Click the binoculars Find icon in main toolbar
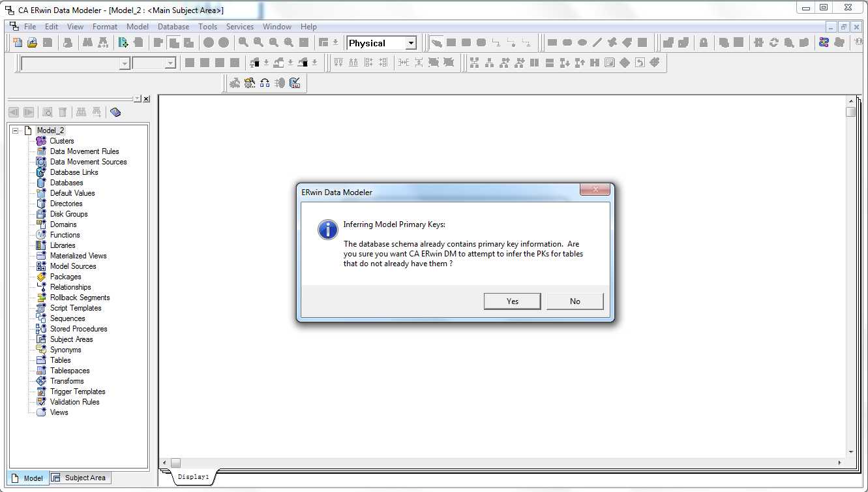The height and width of the screenshot is (492, 868). 87,42
